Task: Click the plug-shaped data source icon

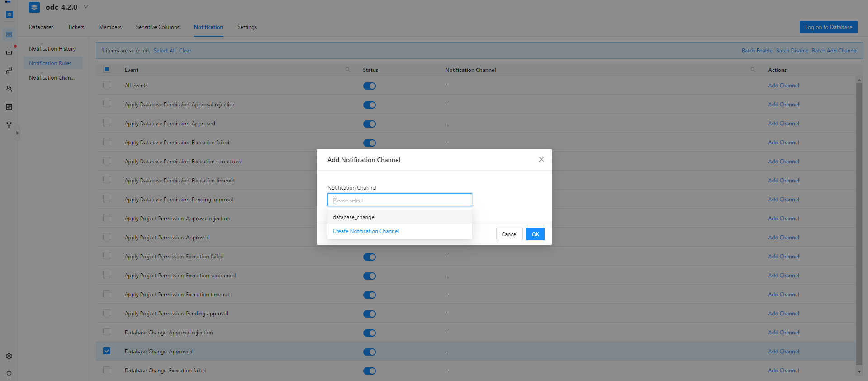Action: click(x=9, y=71)
